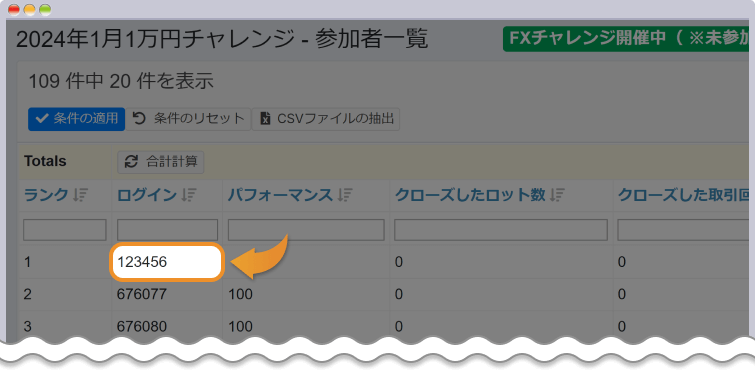Focus the クローズしたロット数 filter input field
The image size is (755, 373).
click(501, 230)
